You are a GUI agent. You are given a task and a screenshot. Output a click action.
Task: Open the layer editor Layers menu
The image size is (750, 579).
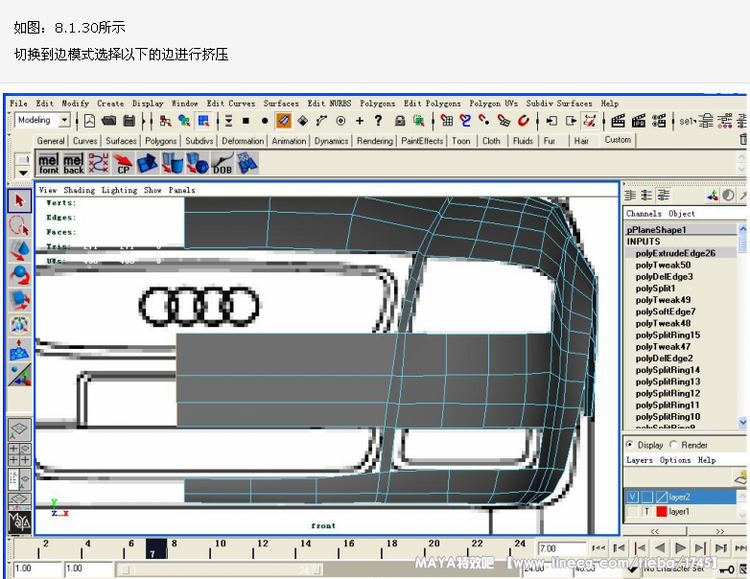[639, 460]
